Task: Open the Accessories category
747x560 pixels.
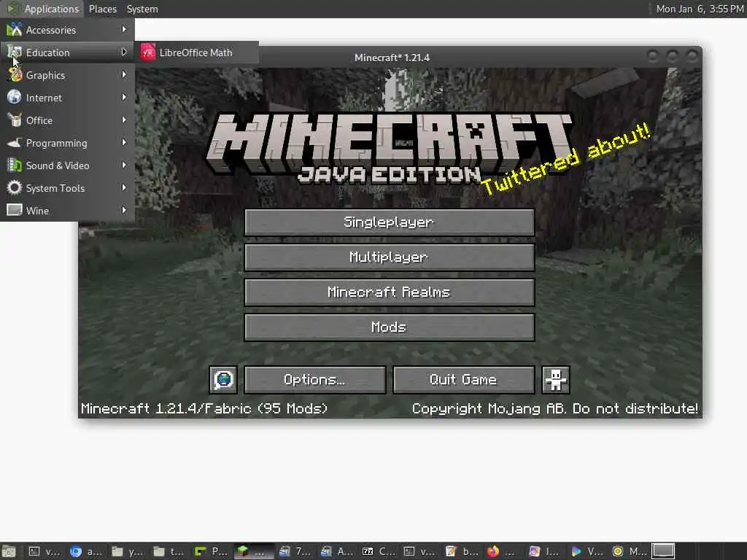Action: tap(67, 30)
